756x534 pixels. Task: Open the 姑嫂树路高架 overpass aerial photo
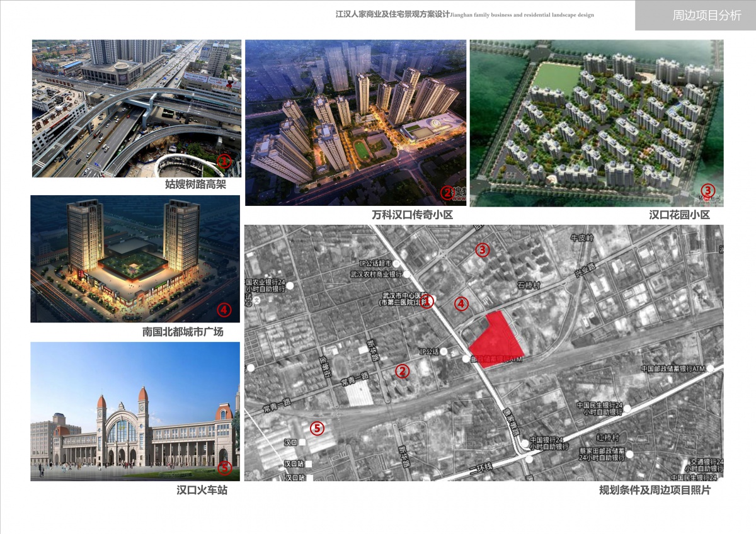point(136,108)
